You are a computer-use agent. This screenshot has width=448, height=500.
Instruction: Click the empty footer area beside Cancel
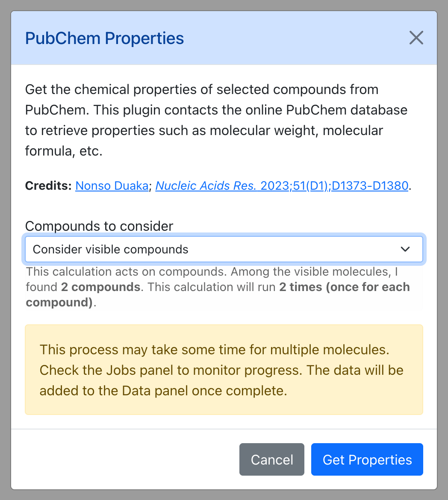[125, 459]
